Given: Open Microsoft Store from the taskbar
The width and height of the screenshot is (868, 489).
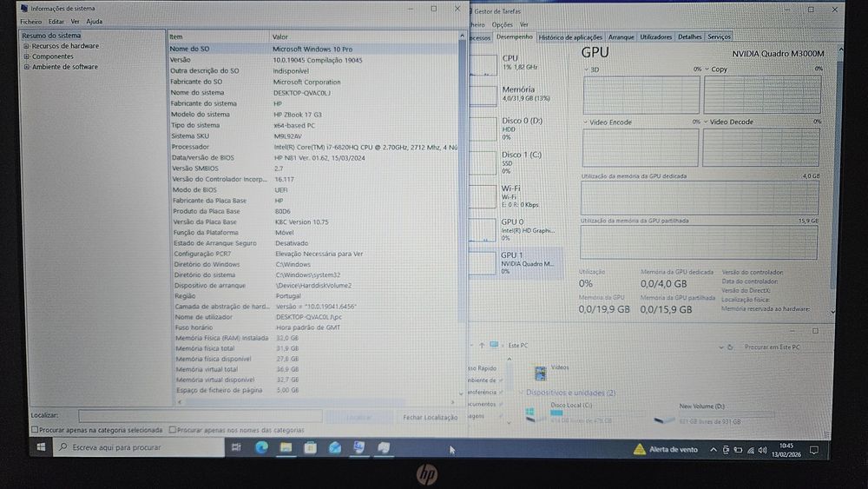Looking at the screenshot, I should [x=310, y=447].
